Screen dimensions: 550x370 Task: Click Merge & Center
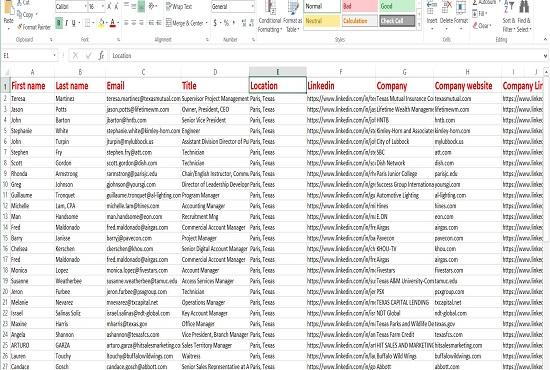click(185, 23)
